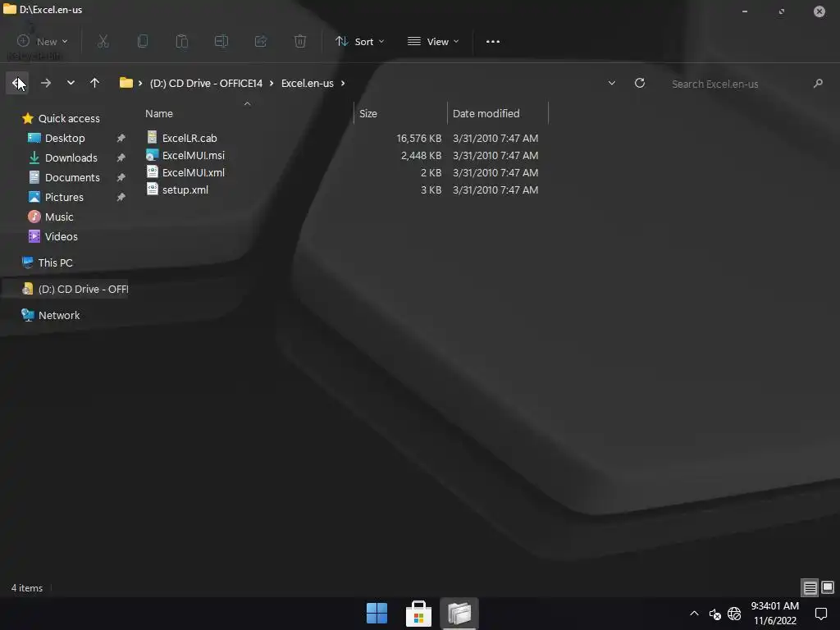Click chevron after CD Drive breadcrumb
This screenshot has width=840, height=630.
[272, 83]
